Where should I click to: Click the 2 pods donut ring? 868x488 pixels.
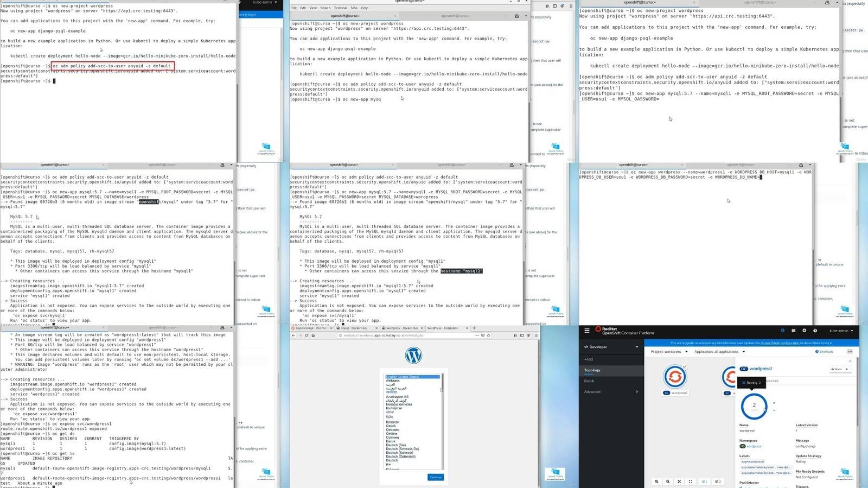(754, 406)
